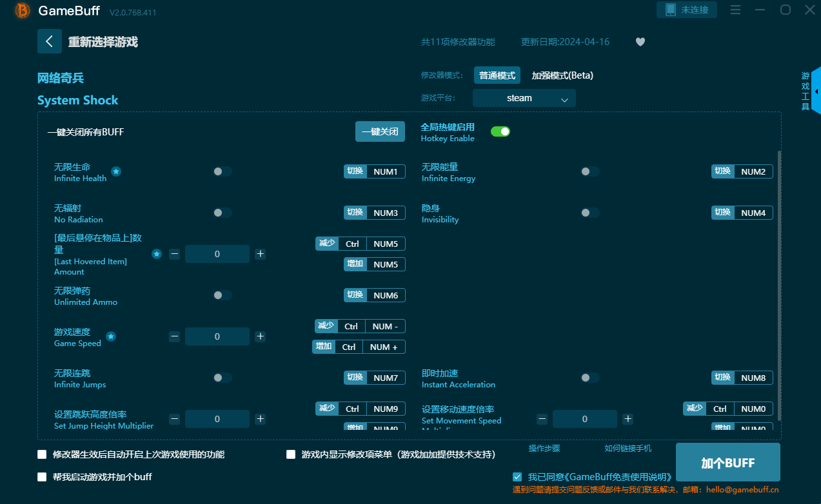
Task: Check help me launch game and buff checkbox
Action: tap(42, 477)
